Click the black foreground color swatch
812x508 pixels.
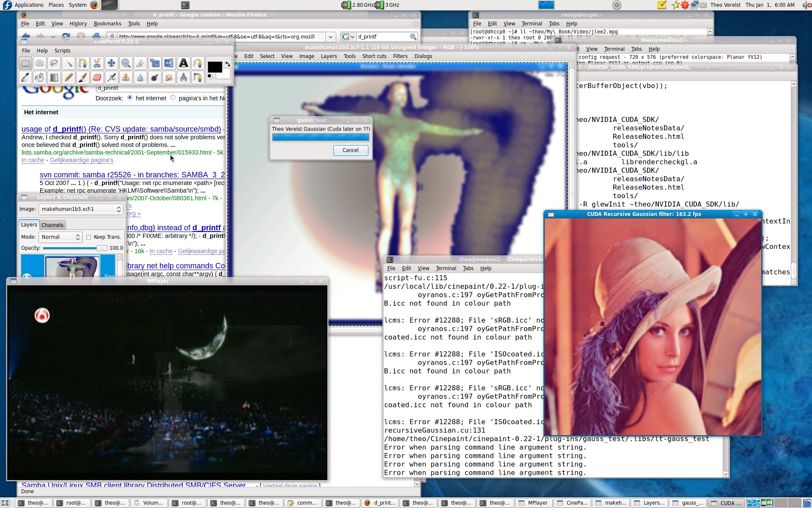pos(214,66)
